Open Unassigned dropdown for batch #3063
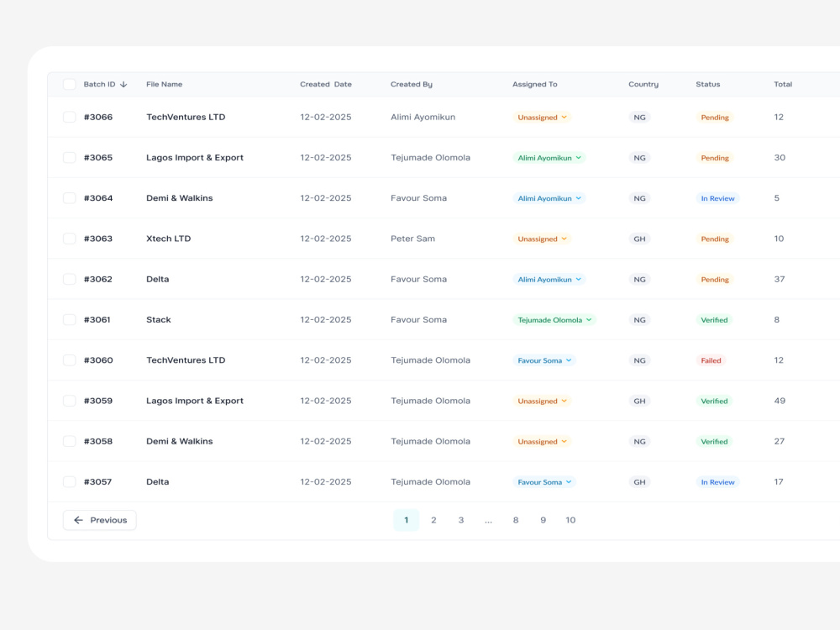Viewport: 840px width, 630px height. coord(542,239)
